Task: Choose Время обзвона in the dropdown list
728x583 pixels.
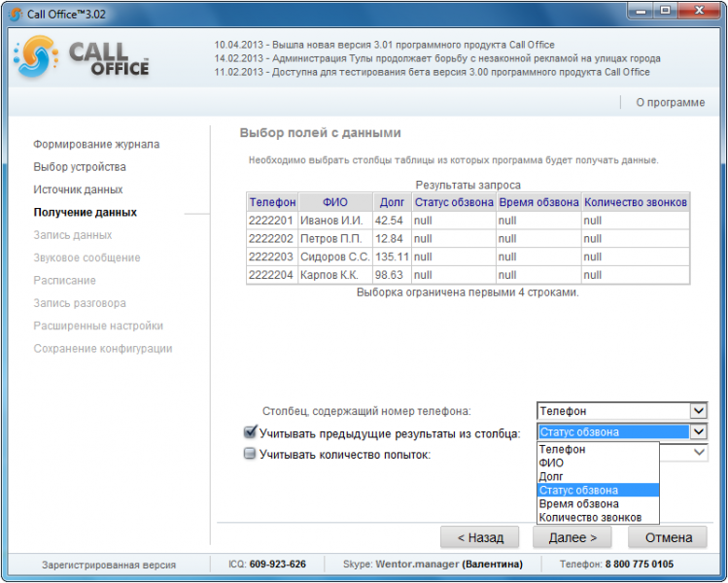Action: pos(598,503)
